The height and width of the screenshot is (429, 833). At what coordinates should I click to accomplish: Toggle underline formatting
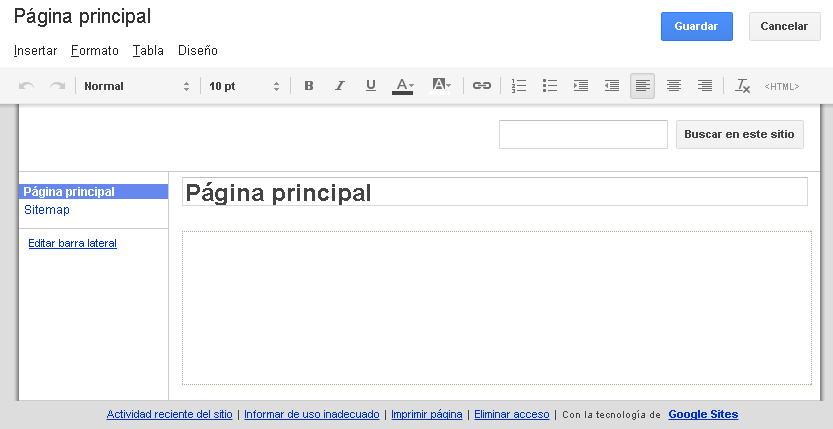(x=371, y=86)
